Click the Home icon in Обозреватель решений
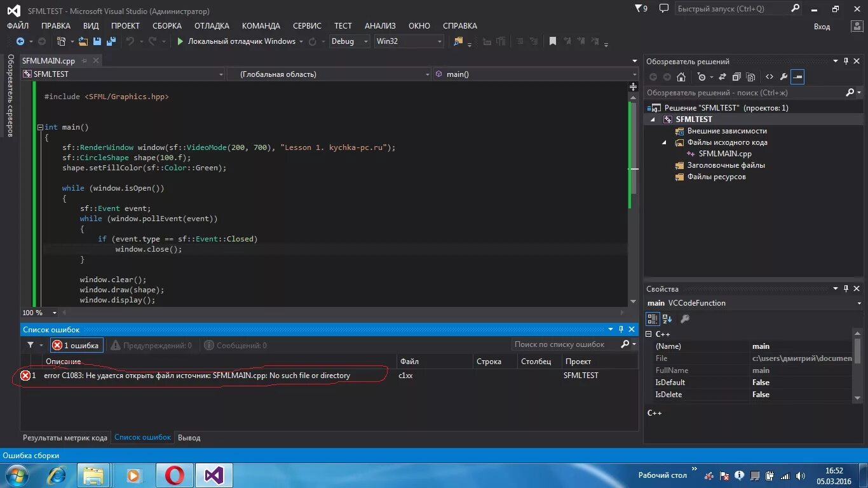868x488 pixels. tap(681, 77)
